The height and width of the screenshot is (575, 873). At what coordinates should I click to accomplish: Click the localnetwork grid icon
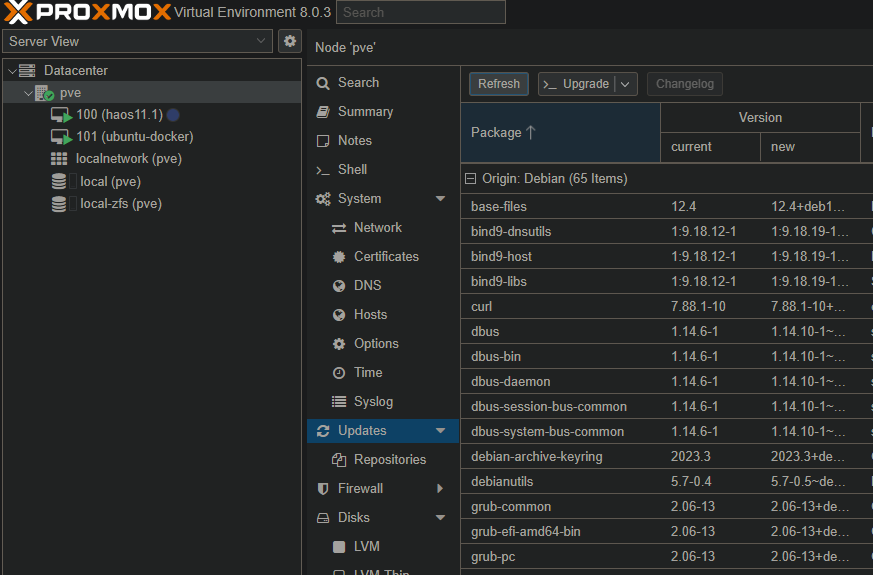[x=59, y=159]
